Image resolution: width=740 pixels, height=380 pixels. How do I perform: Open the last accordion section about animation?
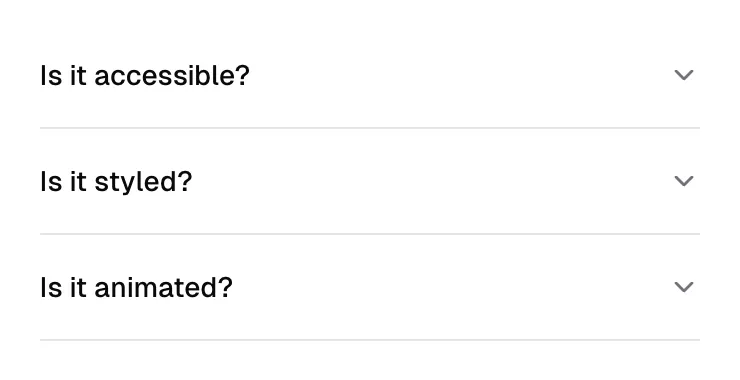tap(370, 287)
